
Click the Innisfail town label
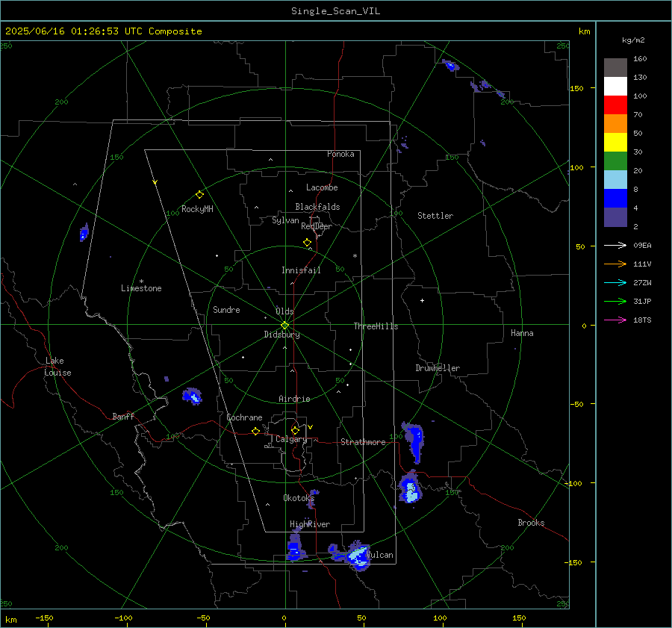coord(301,270)
